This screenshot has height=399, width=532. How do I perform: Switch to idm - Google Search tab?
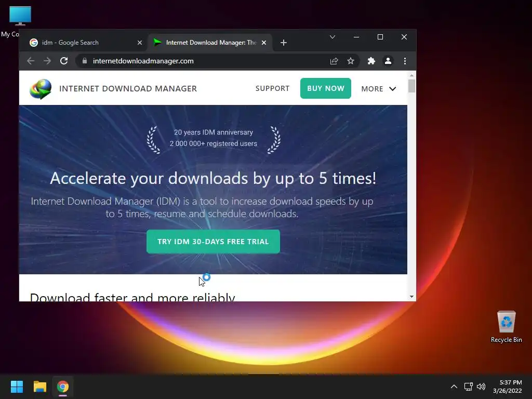click(x=84, y=43)
